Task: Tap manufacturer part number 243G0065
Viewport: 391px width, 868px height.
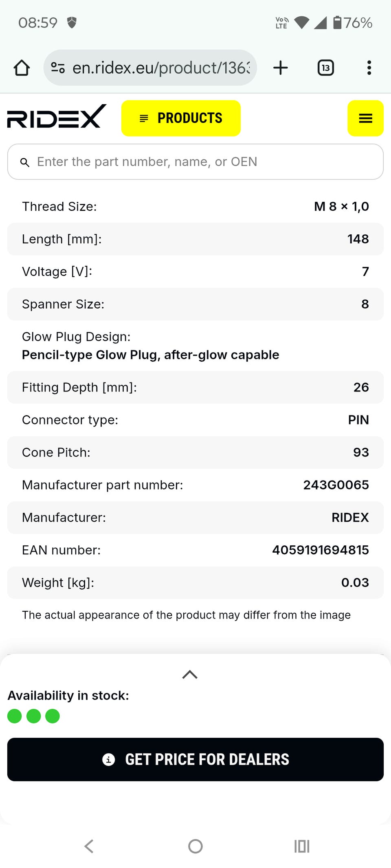Action: coord(336,485)
